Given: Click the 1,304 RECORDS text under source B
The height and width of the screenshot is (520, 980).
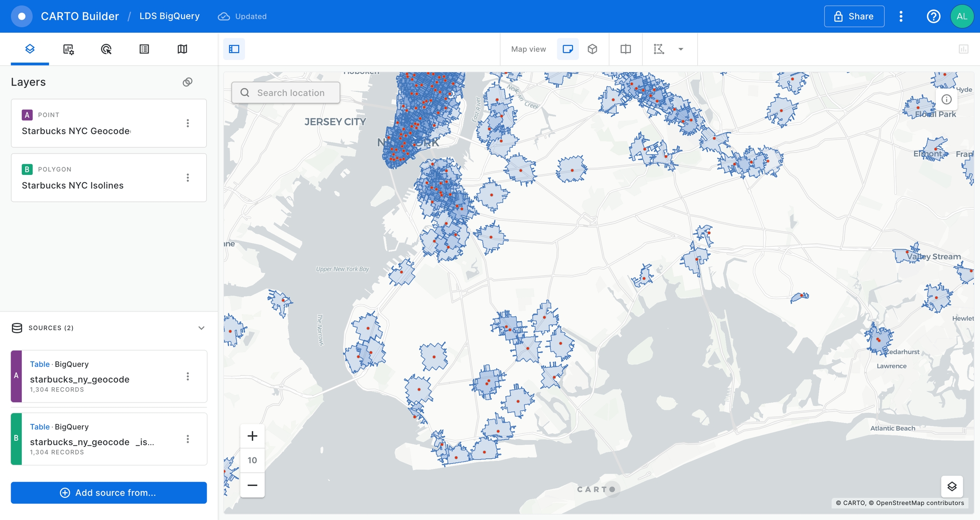Looking at the screenshot, I should 57,452.
